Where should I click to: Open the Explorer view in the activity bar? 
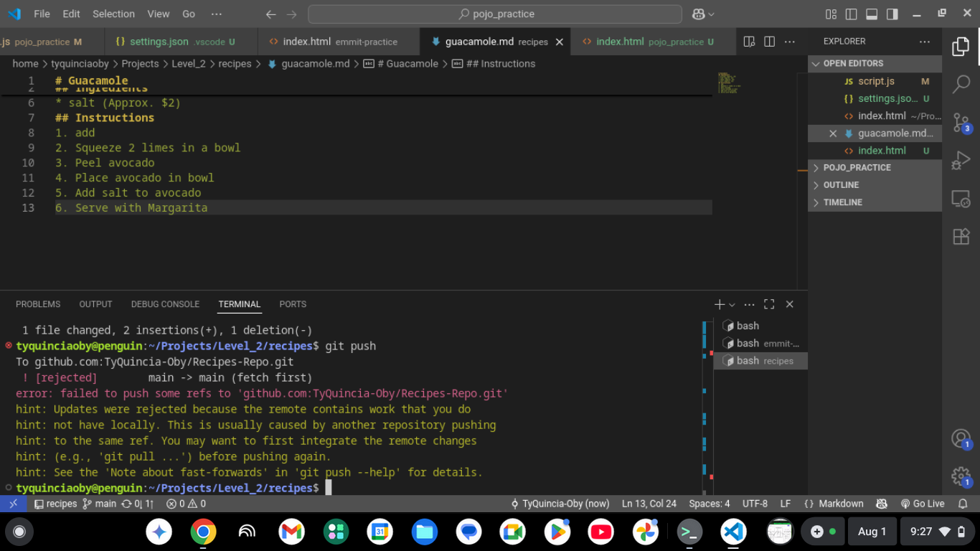[961, 47]
